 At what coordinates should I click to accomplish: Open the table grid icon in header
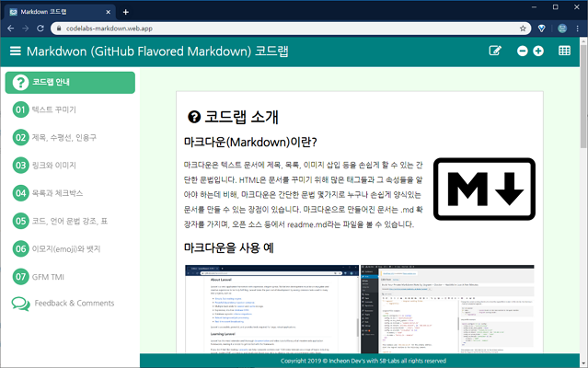click(564, 51)
